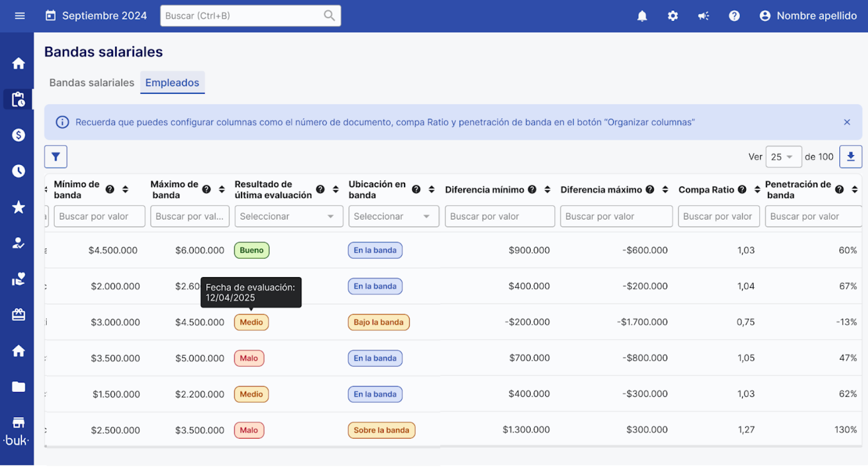Select the Empleados tab
868x468 pixels.
172,82
